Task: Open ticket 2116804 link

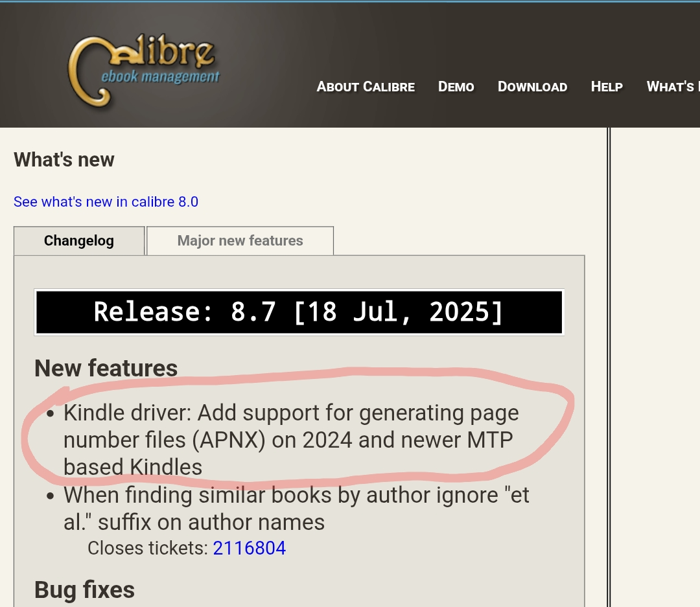Action: tap(249, 548)
